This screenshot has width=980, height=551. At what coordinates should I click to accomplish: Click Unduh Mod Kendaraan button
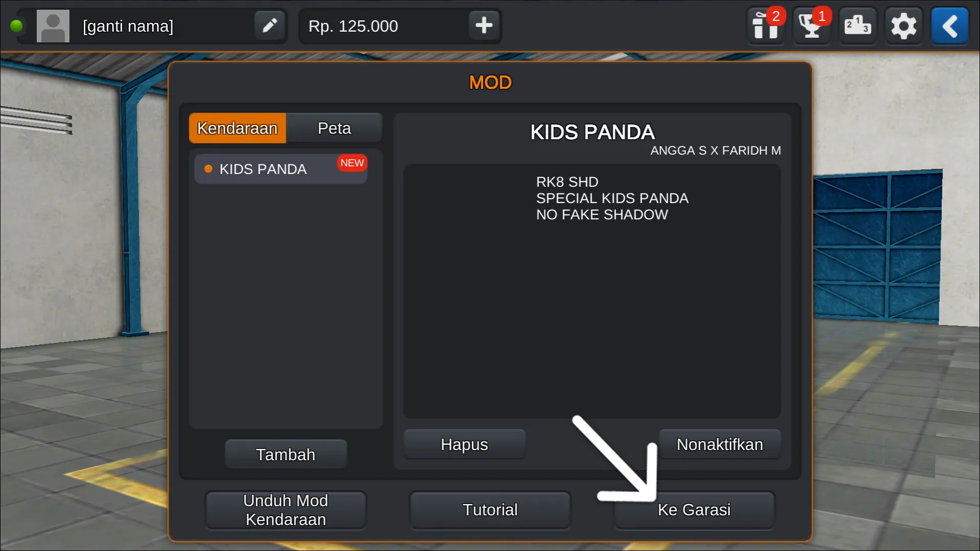click(x=286, y=510)
